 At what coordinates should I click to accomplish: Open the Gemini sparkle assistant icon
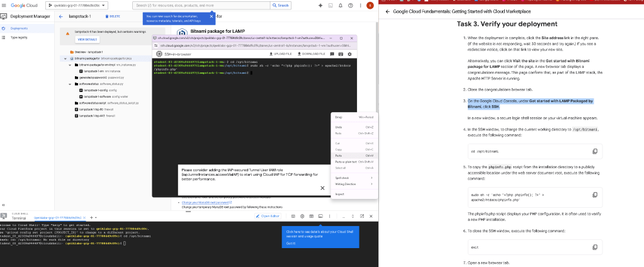click(320, 5)
